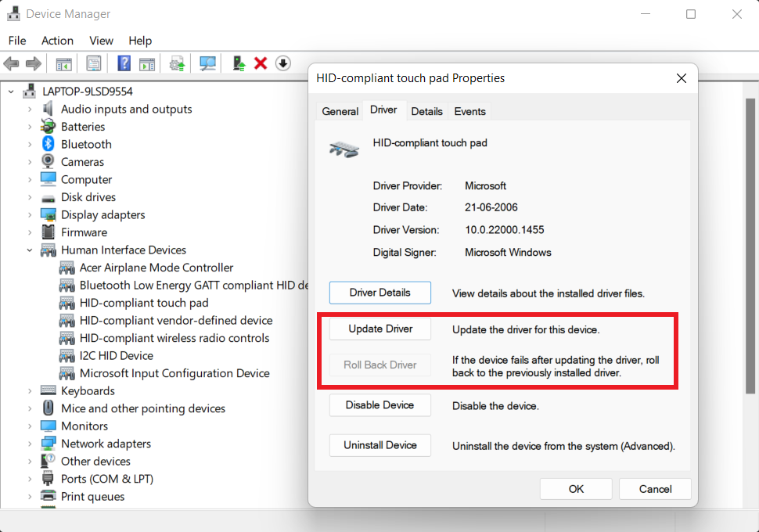759x532 pixels.
Task: Click the Disk drives icon
Action: click(48, 198)
